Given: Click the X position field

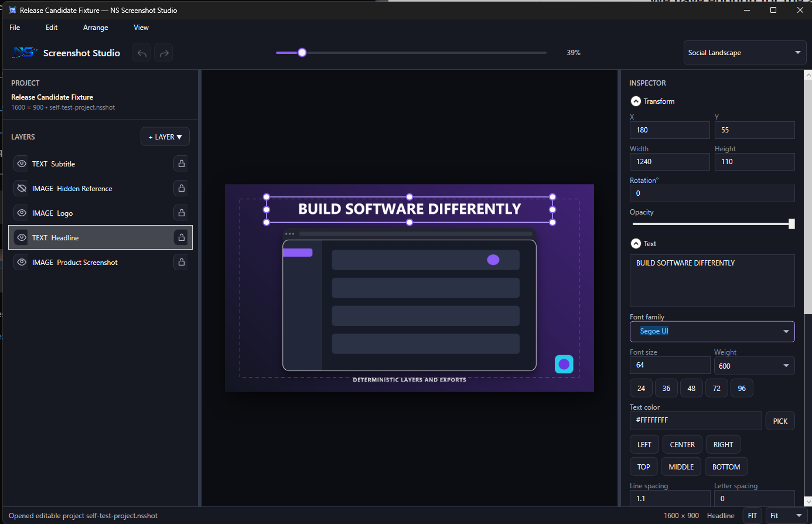Looking at the screenshot, I should point(670,130).
